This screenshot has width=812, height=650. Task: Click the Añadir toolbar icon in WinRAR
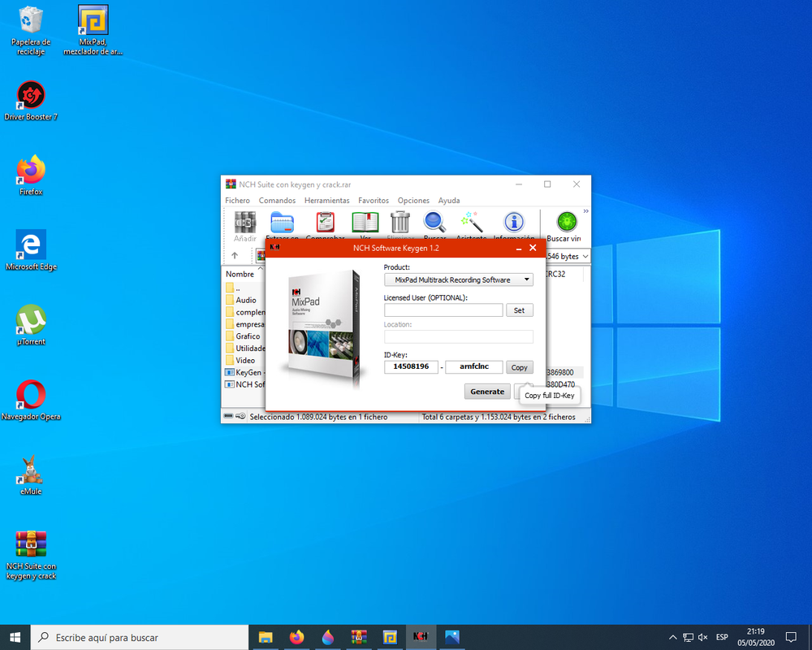[245, 223]
